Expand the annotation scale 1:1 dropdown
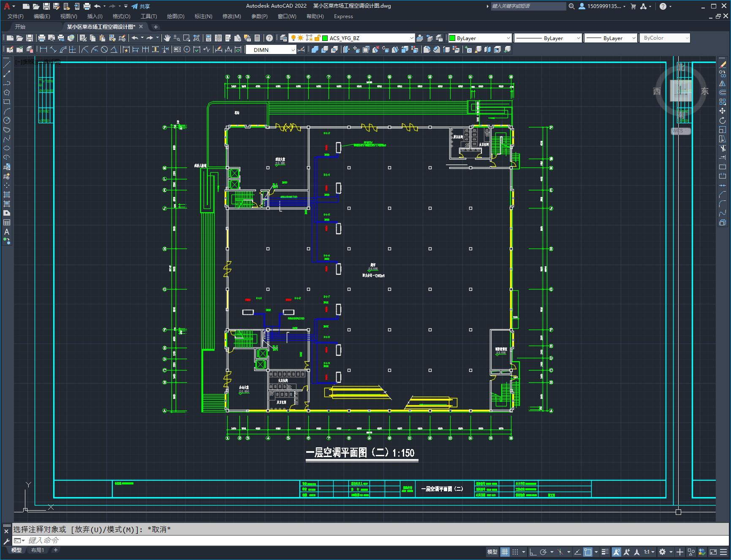 649,552
